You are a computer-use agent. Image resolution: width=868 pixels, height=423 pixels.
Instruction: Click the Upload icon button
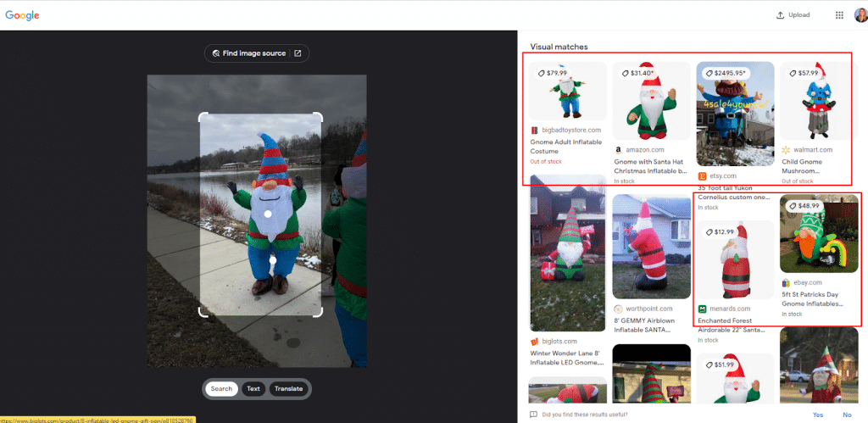click(x=793, y=14)
